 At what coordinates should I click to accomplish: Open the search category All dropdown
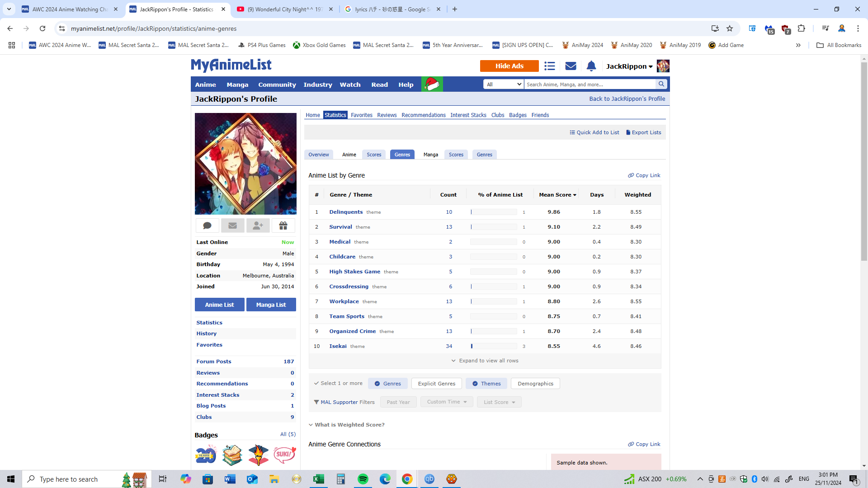coord(503,84)
